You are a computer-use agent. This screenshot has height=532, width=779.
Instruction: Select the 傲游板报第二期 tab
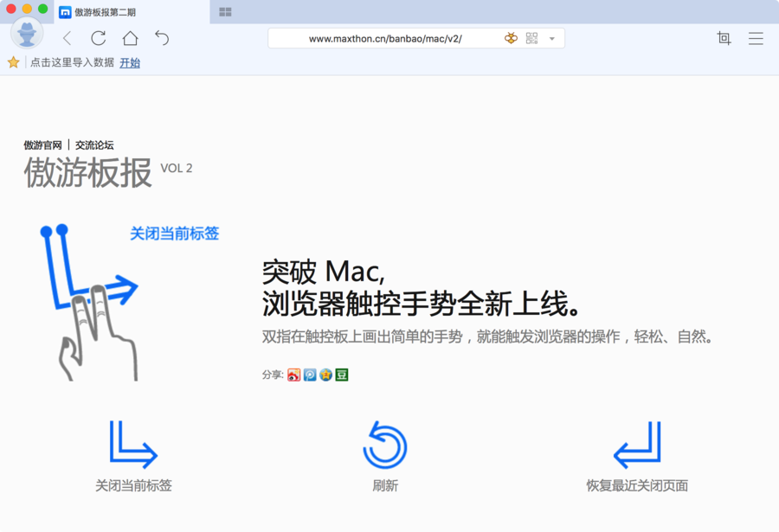pyautogui.click(x=132, y=12)
